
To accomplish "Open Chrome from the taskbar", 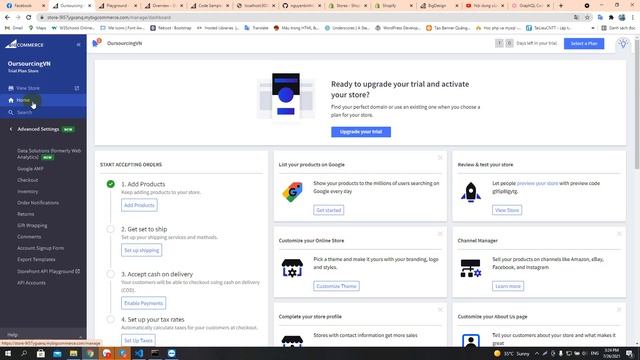I will (x=90, y=353).
